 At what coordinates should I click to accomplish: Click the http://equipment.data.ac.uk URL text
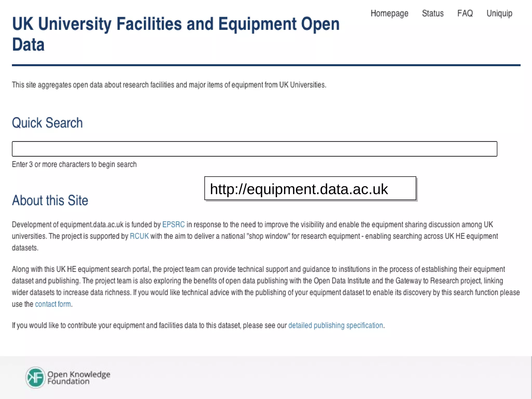[299, 189]
